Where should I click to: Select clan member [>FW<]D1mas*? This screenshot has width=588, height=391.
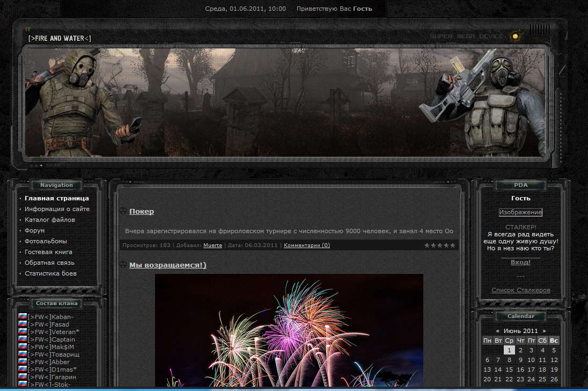click(x=52, y=370)
